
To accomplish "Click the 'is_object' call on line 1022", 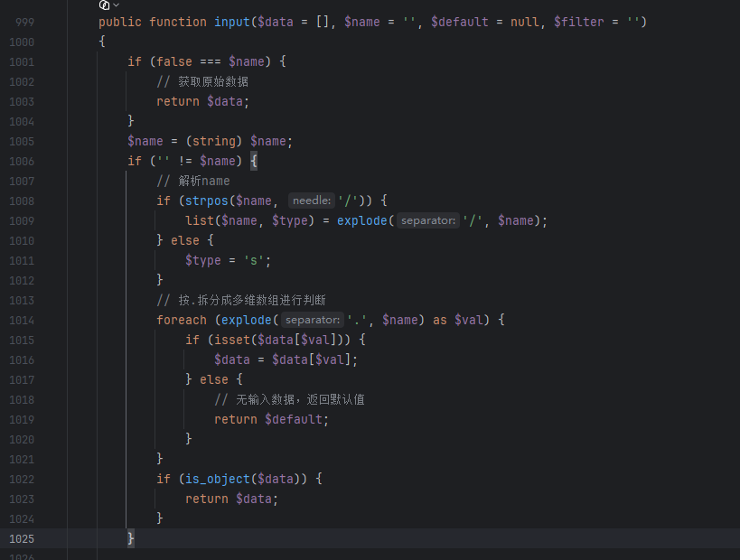I will [218, 479].
